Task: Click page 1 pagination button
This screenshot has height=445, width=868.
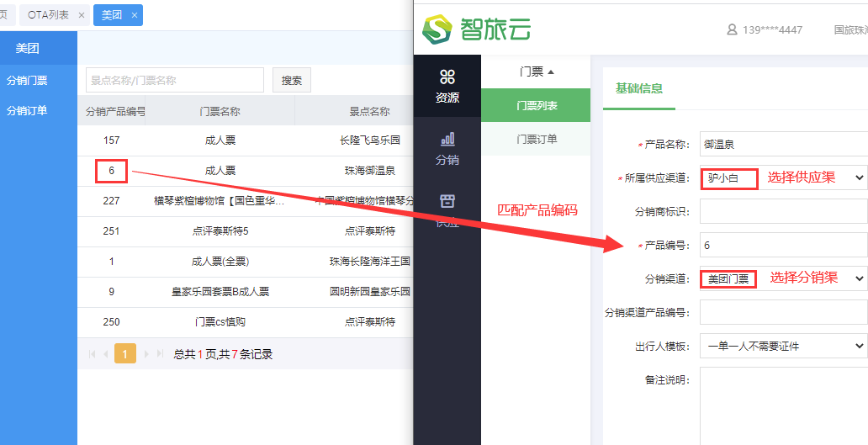Action: [124, 354]
